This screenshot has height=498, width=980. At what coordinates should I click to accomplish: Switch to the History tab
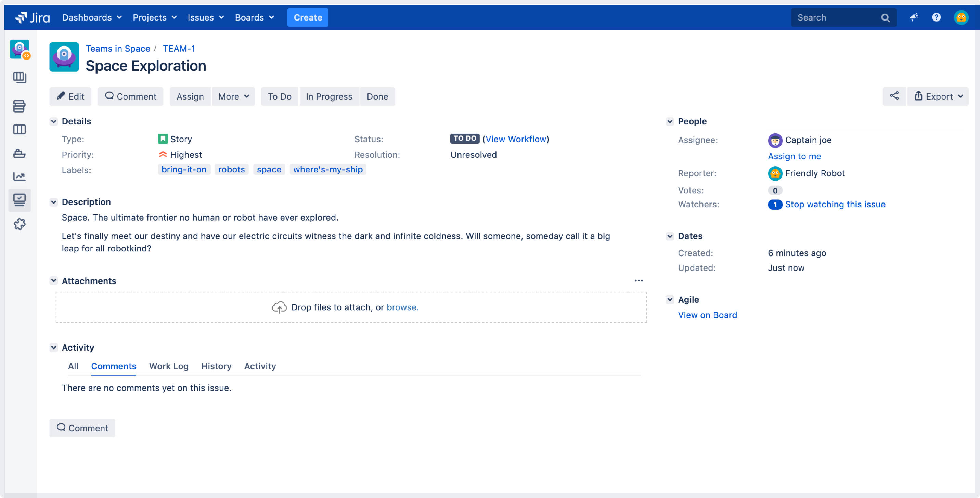[217, 366]
